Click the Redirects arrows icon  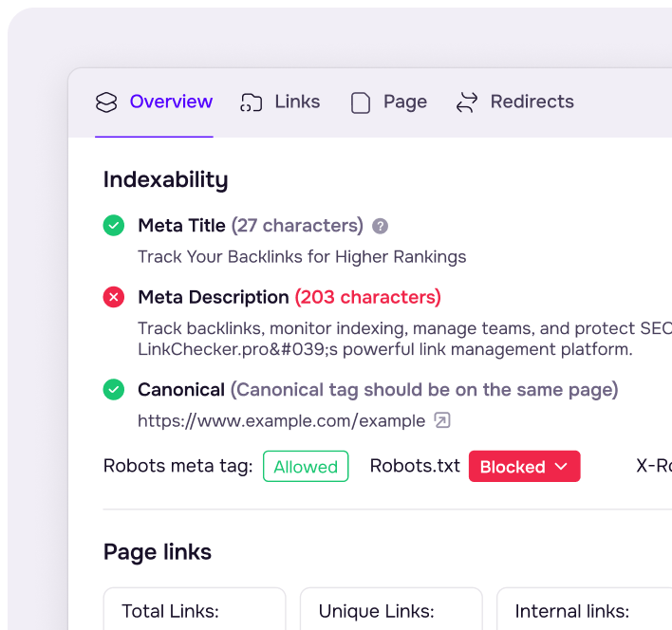pos(467,102)
